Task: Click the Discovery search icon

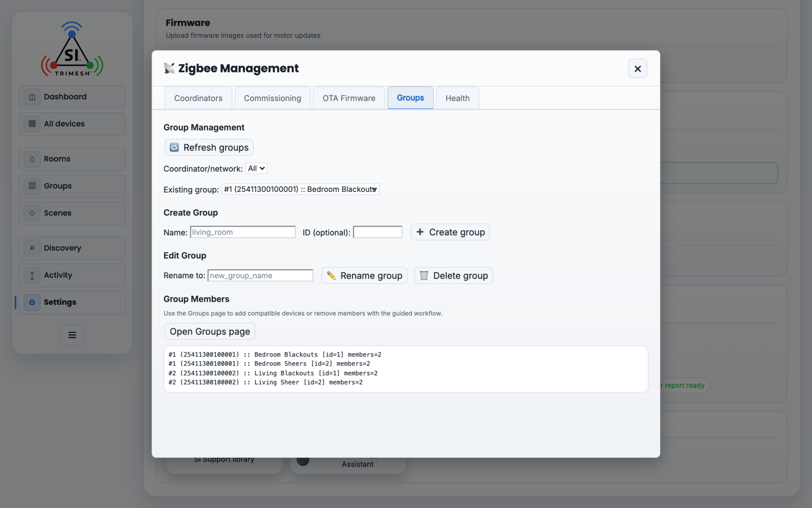Action: click(x=32, y=248)
